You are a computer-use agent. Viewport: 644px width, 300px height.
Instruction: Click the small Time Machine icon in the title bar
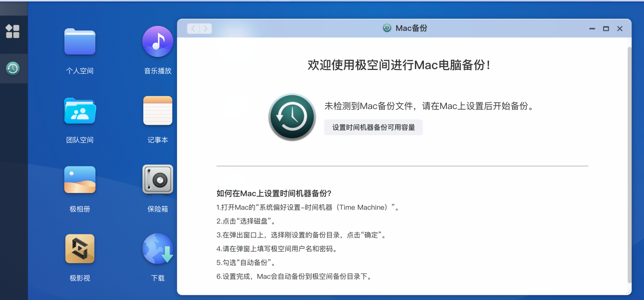pos(387,28)
